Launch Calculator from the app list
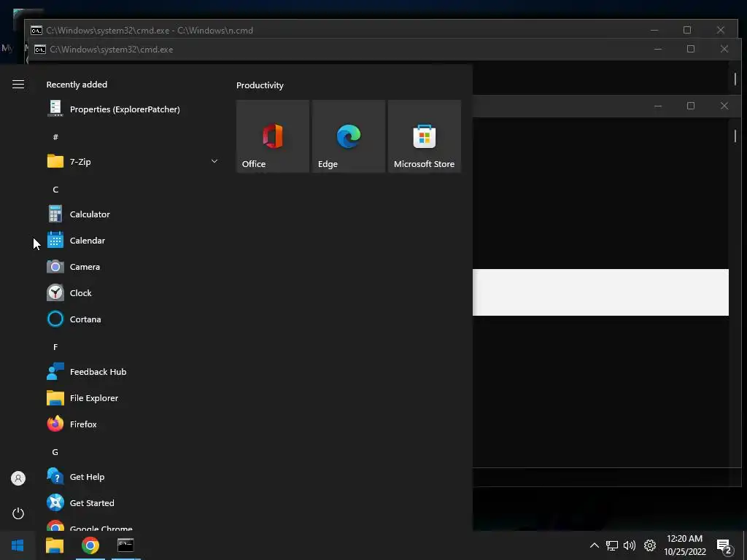Image resolution: width=747 pixels, height=560 pixels. (x=133, y=214)
